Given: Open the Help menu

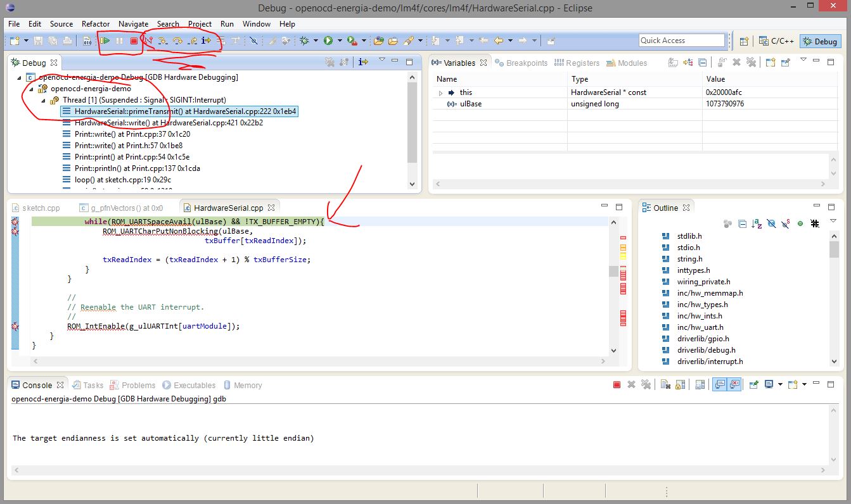Looking at the screenshot, I should click(x=287, y=24).
